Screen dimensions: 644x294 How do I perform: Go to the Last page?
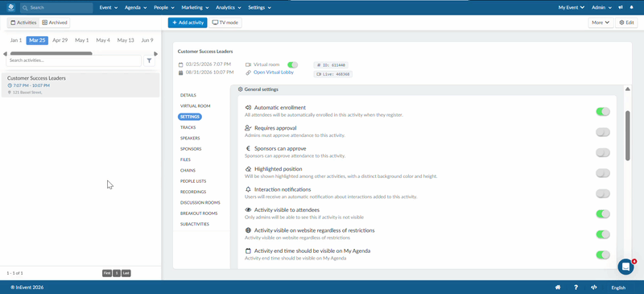tap(126, 273)
